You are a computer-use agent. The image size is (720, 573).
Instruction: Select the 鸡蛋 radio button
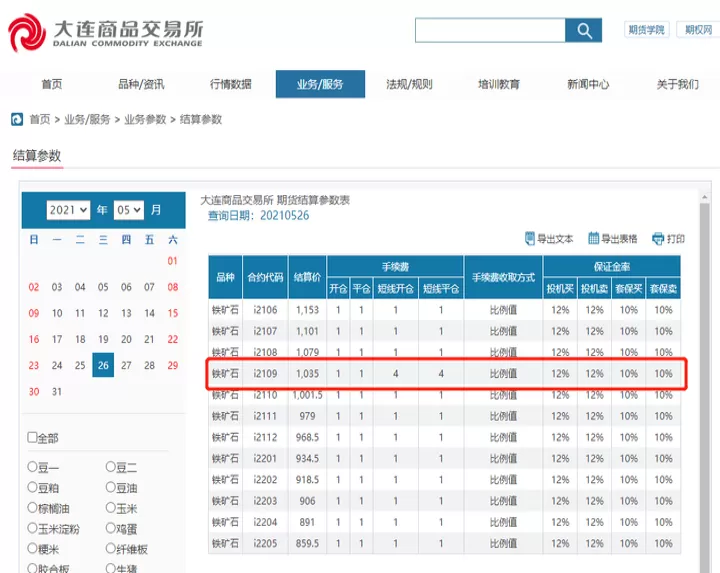point(111,528)
